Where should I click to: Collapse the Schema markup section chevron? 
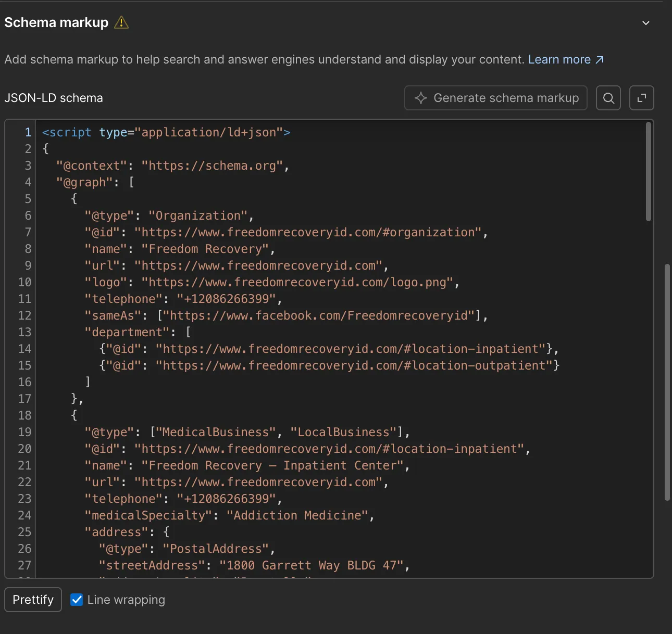coord(646,23)
